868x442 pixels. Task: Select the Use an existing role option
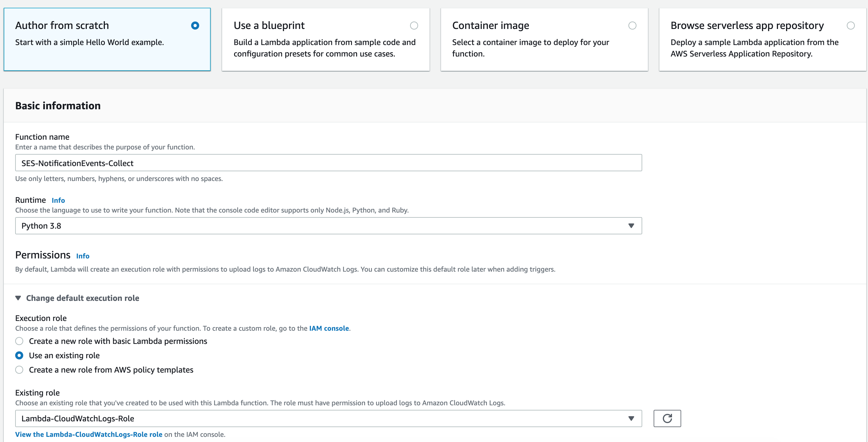19,355
